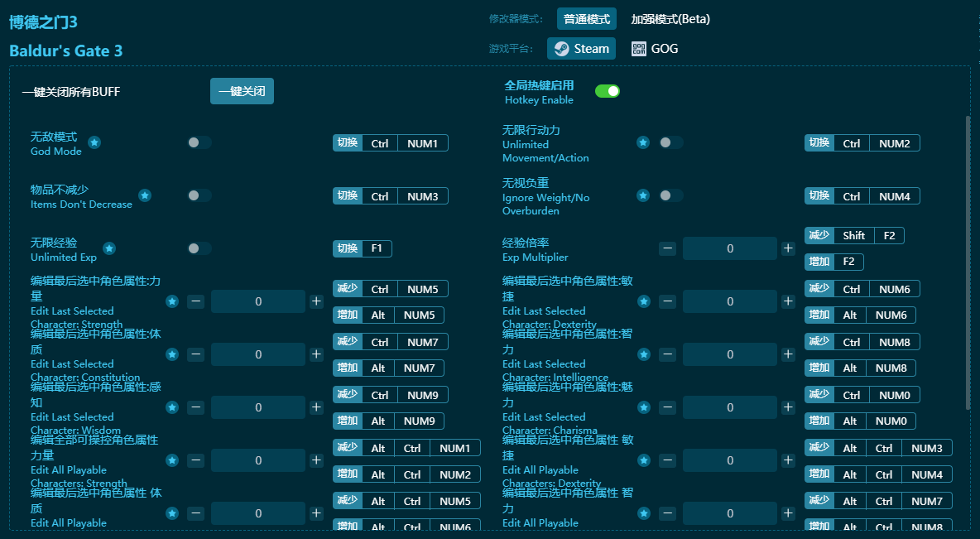Switch to 加强模式(Beta) mode
The image size is (980, 539).
[670, 19]
